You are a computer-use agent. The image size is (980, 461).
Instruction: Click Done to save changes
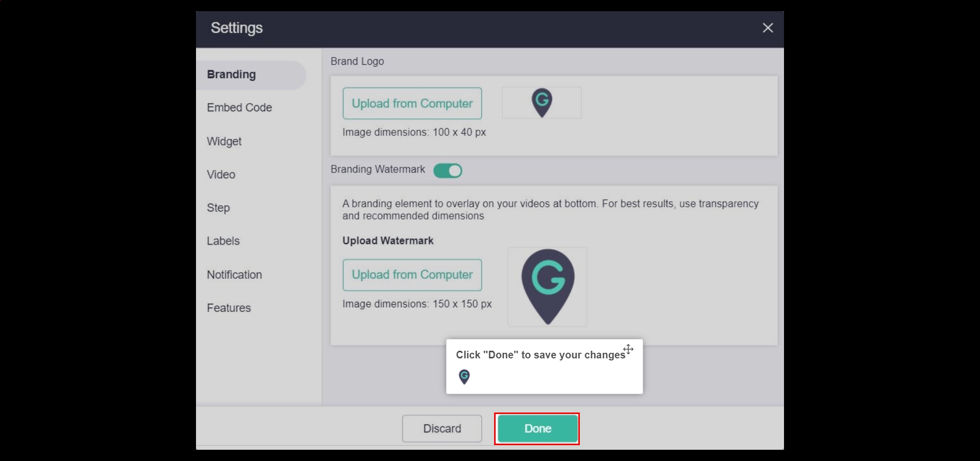(538, 428)
